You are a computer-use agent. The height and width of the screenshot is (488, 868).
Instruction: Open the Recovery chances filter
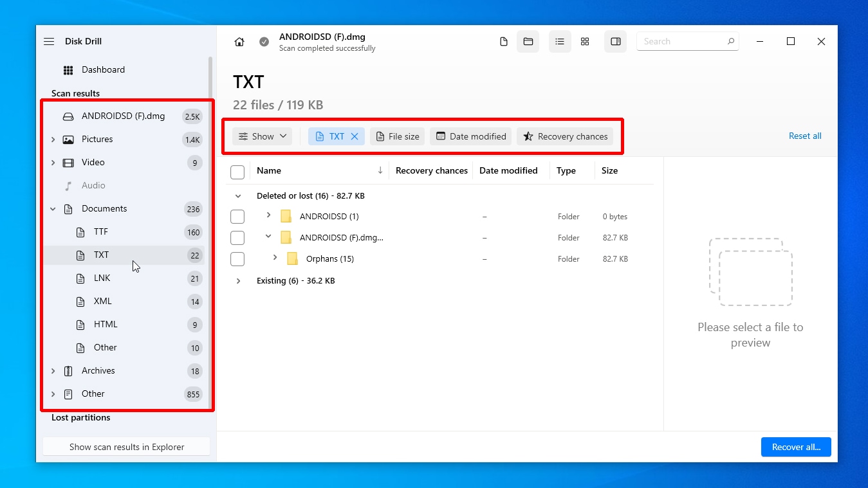click(565, 136)
